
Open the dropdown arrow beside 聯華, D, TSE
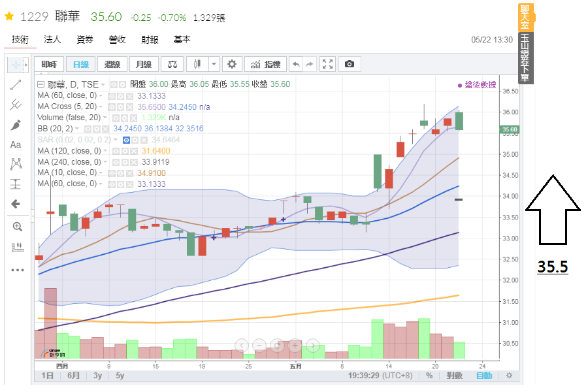pyautogui.click(x=103, y=85)
